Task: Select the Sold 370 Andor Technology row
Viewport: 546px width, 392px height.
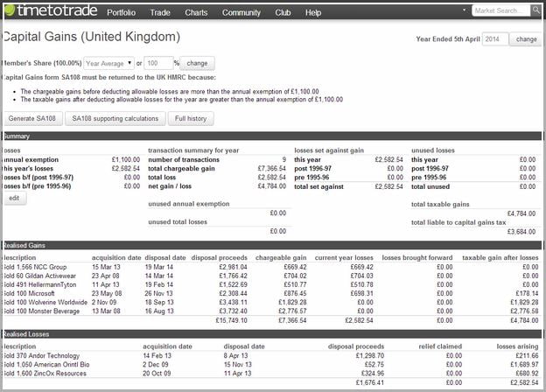Action: point(271,356)
